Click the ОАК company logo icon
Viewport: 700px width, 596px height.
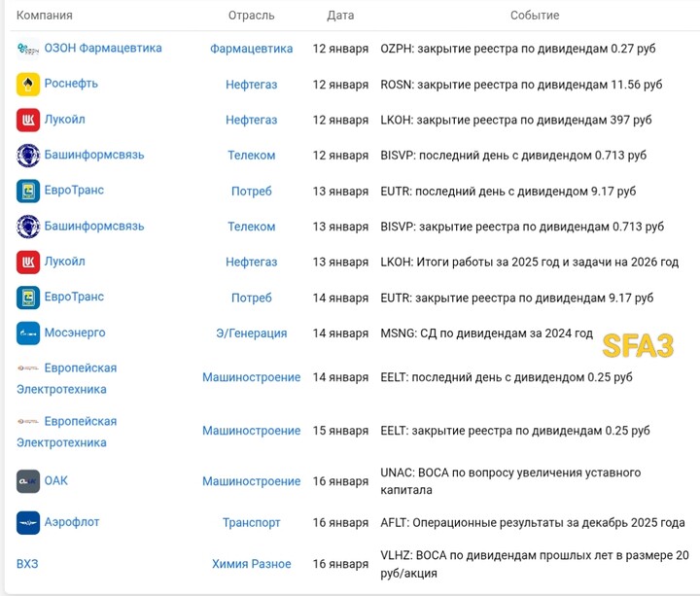(27, 481)
